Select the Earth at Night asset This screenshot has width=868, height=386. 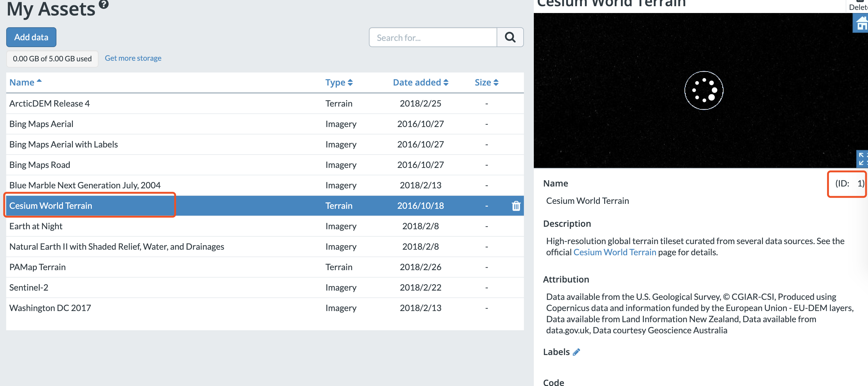point(36,226)
